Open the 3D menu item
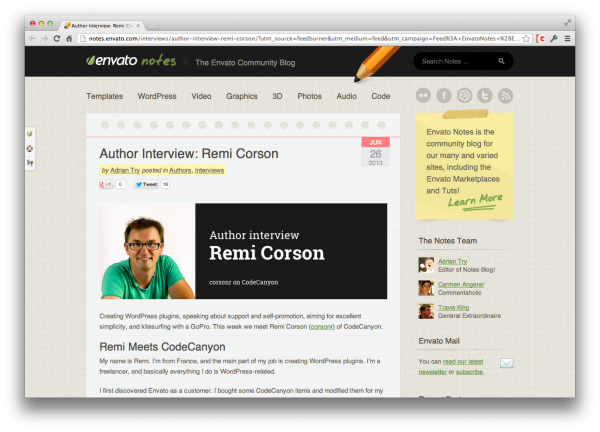Image resolution: width=600 pixels, height=432 pixels. (x=277, y=96)
